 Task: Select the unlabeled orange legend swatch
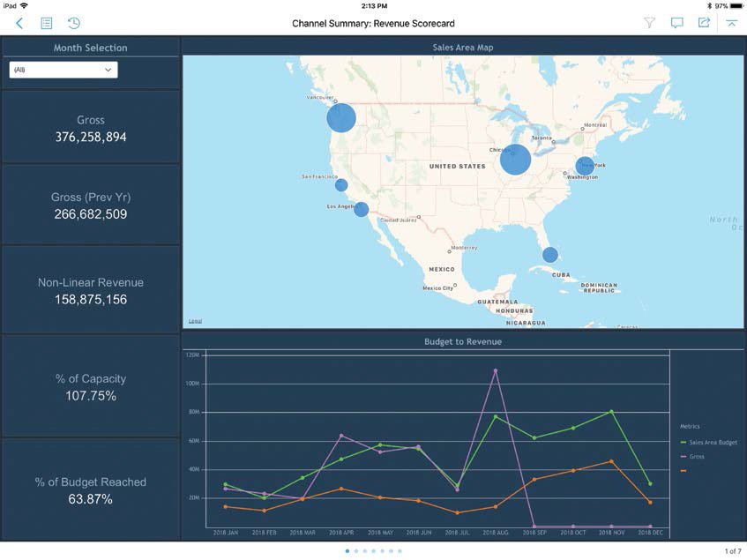[x=684, y=471]
